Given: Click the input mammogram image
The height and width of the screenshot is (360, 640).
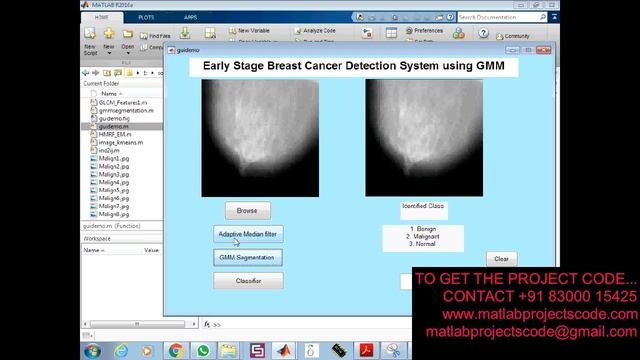Looking at the screenshot, I should click(260, 138).
